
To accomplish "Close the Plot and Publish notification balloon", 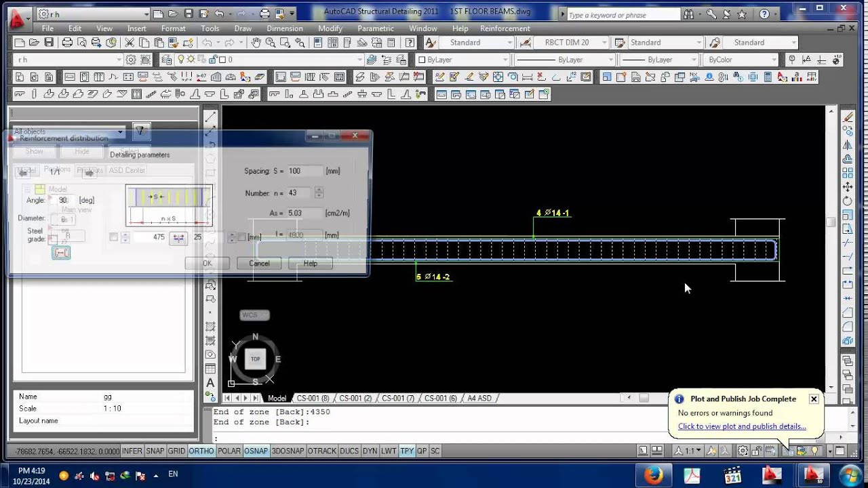I will pyautogui.click(x=814, y=399).
